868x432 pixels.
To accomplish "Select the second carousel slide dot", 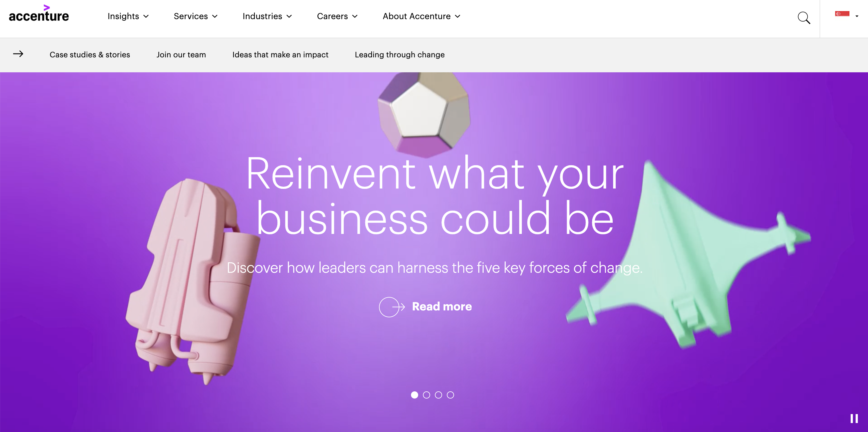I will [427, 395].
